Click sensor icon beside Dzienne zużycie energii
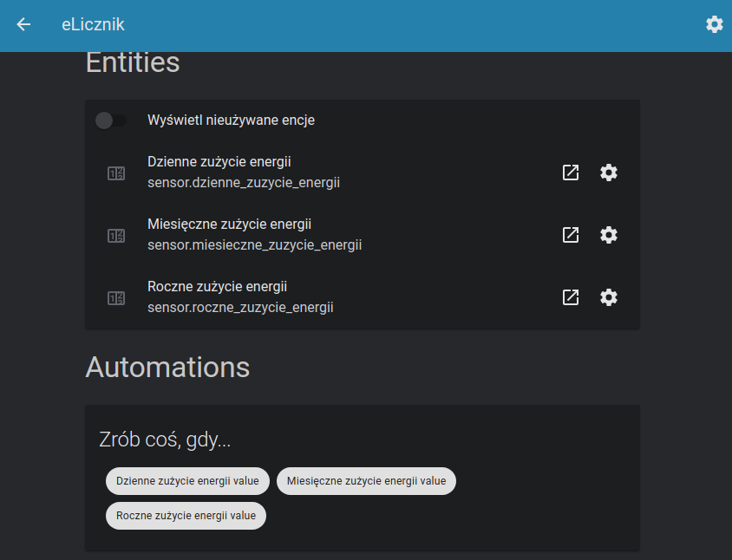Viewport: 732px width, 560px height. coord(116,173)
